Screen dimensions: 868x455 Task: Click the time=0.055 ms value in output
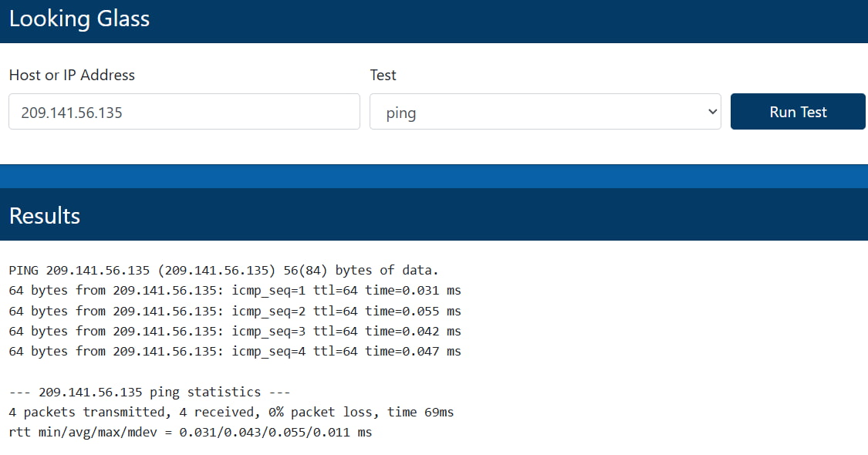click(x=413, y=311)
